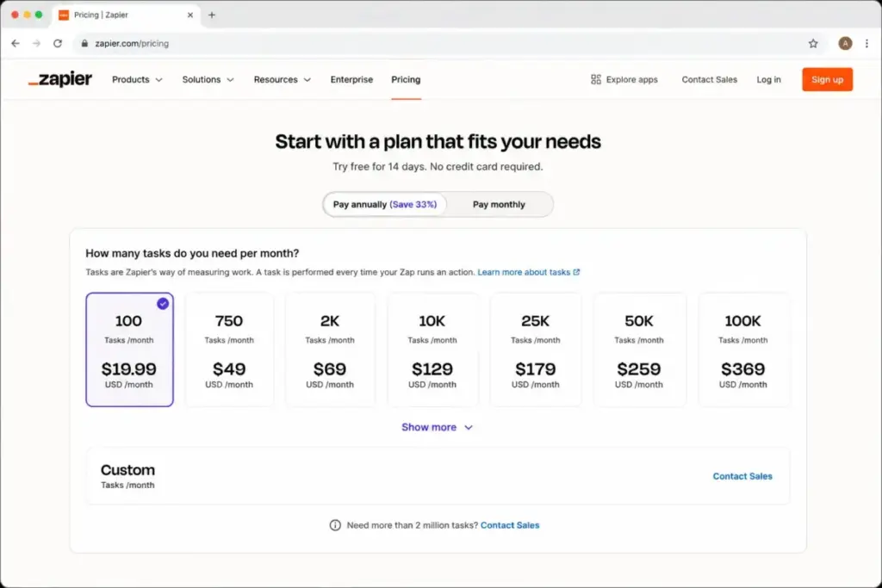Choose the 2K tasks $69 plan
Image resolution: width=882 pixels, height=588 pixels.
(330, 350)
